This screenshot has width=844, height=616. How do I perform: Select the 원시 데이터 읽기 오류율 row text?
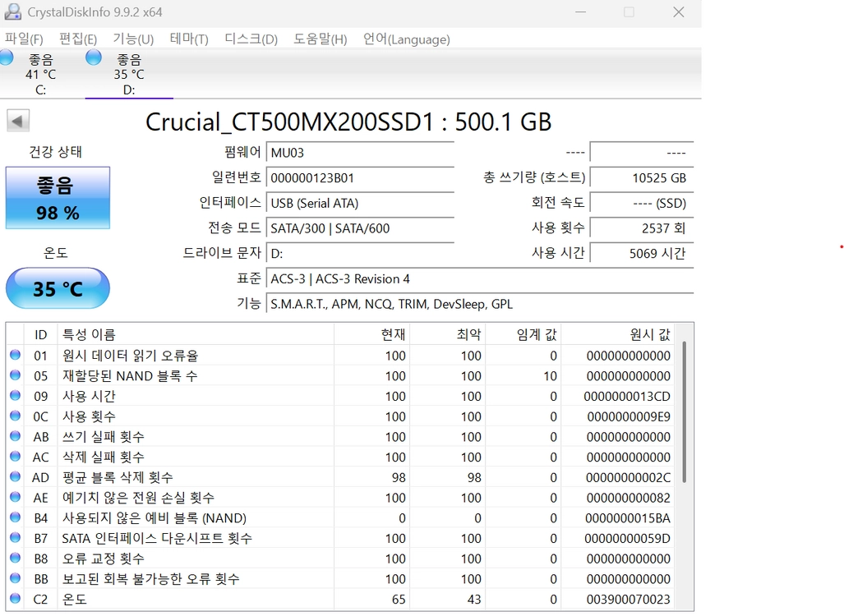131,356
